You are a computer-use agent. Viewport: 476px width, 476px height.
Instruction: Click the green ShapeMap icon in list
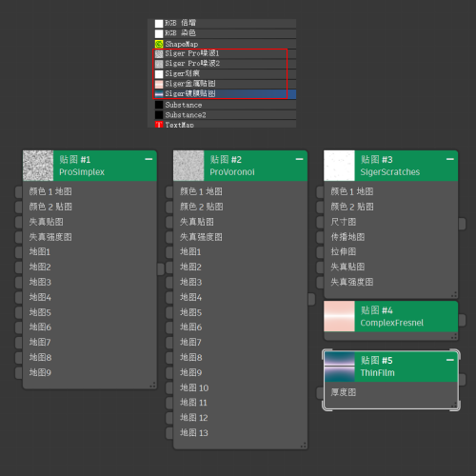pos(159,44)
